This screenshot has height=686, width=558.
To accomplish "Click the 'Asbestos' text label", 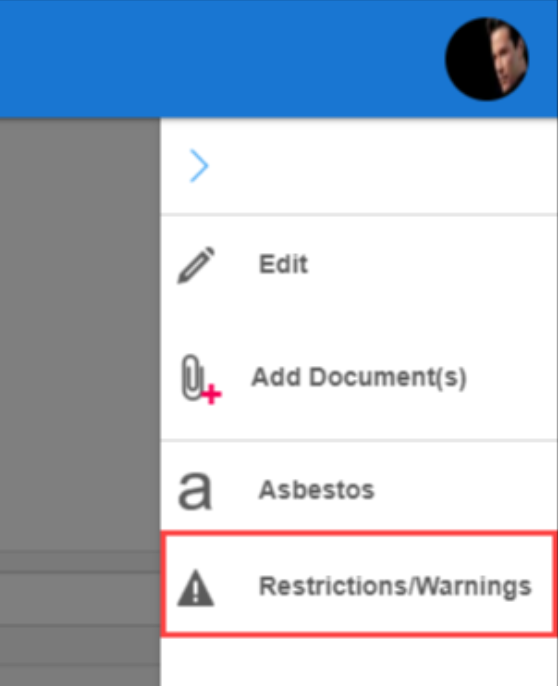I will (x=316, y=490).
